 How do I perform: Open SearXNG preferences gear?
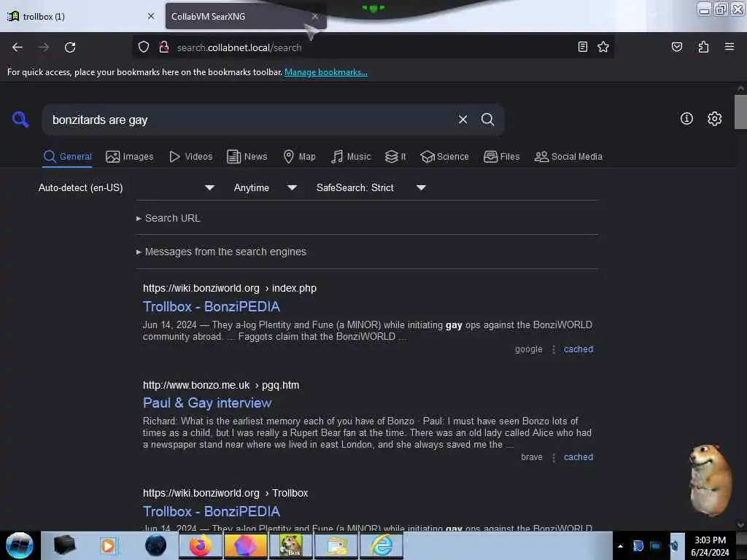pyautogui.click(x=714, y=119)
